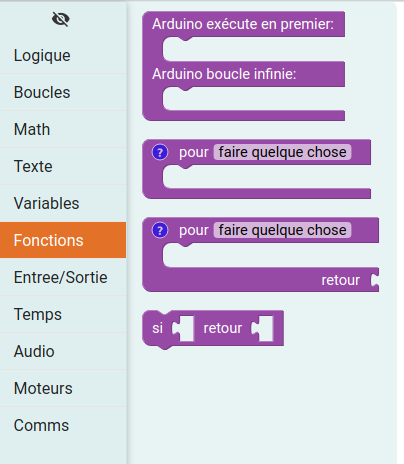Click the highlighted Fonctions category
This screenshot has height=464, width=404.
tap(63, 240)
